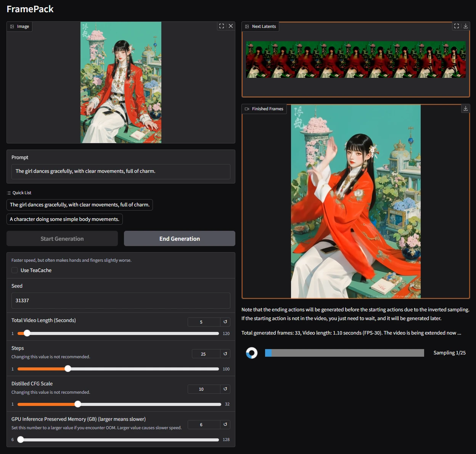Viewport: 476px width, 454px height.
Task: Reset GPU Inference Preserved Memory value
Action: [x=225, y=425]
